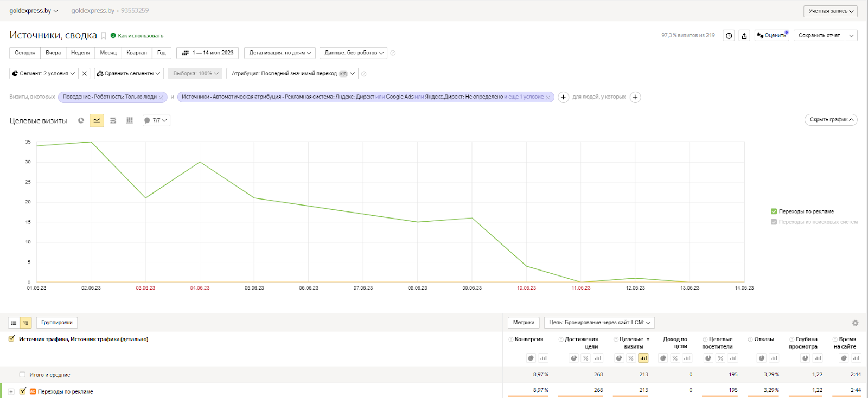This screenshot has width=868, height=398.
Task: Open the 'Атрибуция' dropdown
Action: [292, 73]
